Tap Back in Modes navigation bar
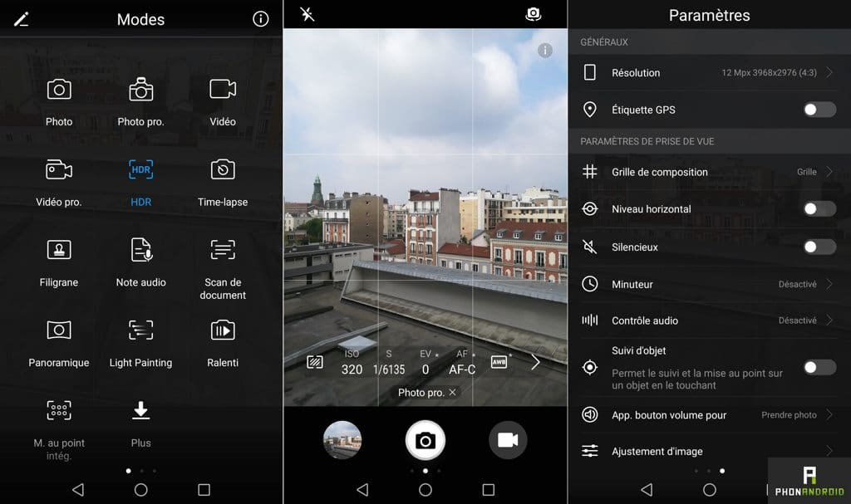Viewport: 851px width, 504px height. (x=78, y=490)
